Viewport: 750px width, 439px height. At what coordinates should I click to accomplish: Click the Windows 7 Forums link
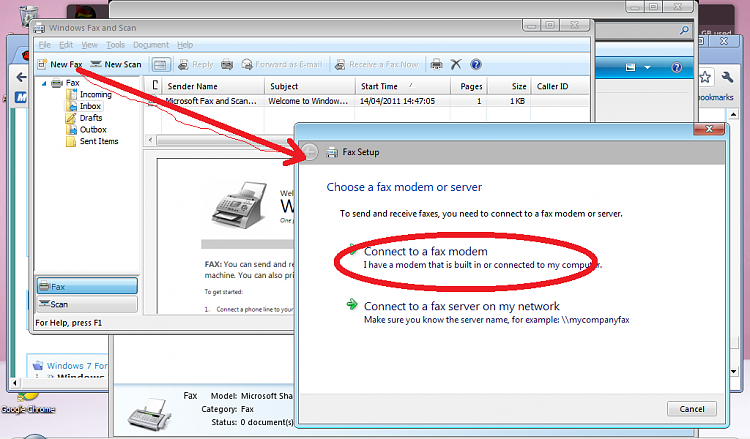77,366
